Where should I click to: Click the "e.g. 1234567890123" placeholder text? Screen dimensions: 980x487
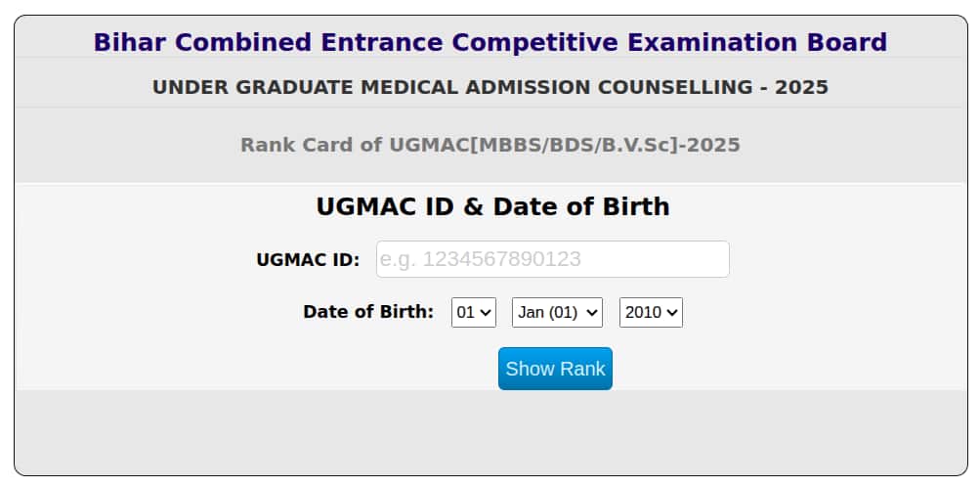point(480,259)
